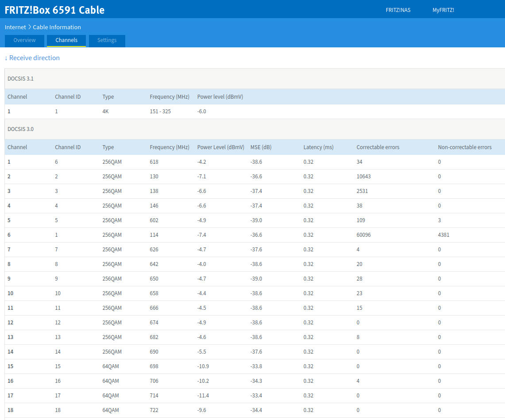Click the Correctable errors column header

378,147
